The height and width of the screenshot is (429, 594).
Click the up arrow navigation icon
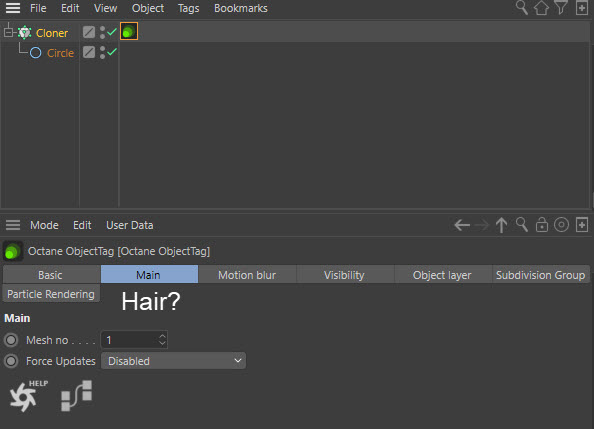tap(501, 225)
